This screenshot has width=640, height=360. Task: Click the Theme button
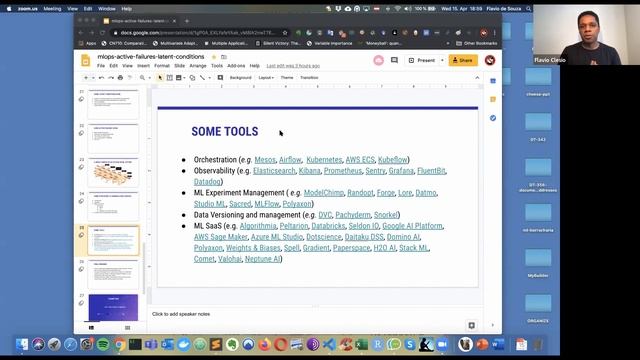[x=287, y=78]
